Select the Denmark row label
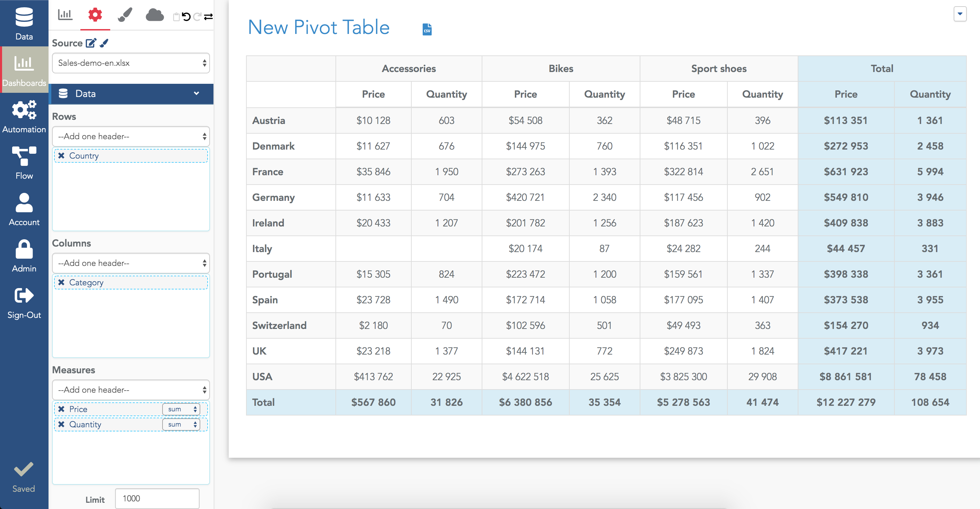This screenshot has width=980, height=509. tap(273, 146)
